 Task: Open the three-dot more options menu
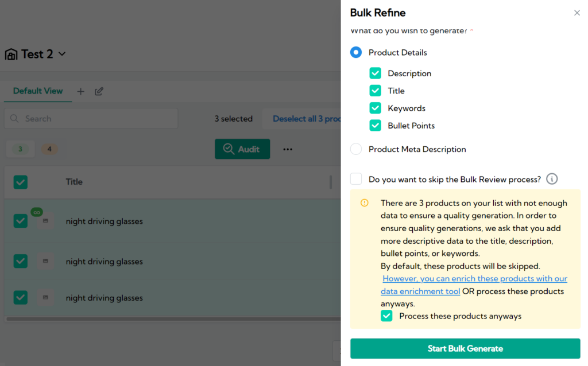[288, 149]
